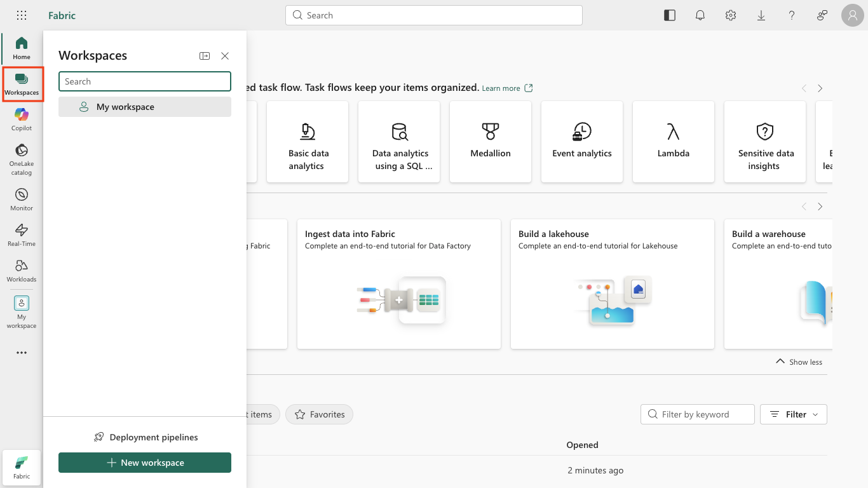Open Build a warehouse tutorial
868x488 pixels.
point(778,284)
